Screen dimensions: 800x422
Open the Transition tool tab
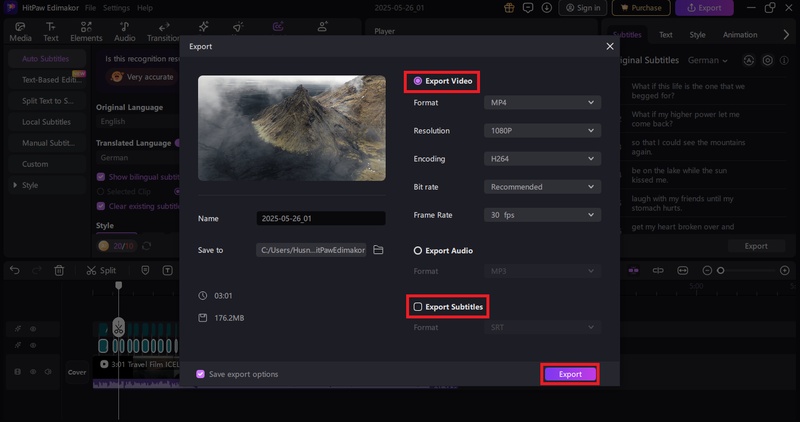pos(163,32)
